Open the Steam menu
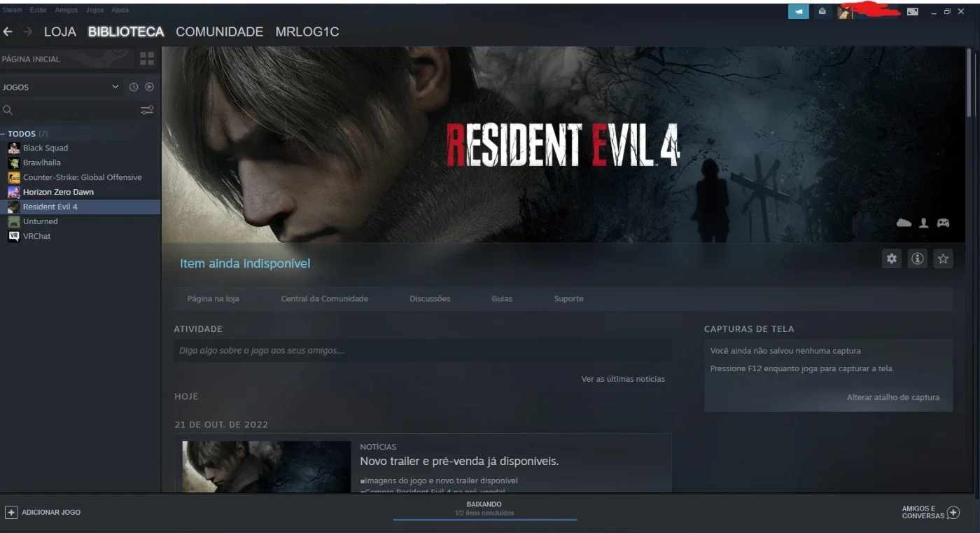Viewport: 980px width, 533px height. click(12, 10)
